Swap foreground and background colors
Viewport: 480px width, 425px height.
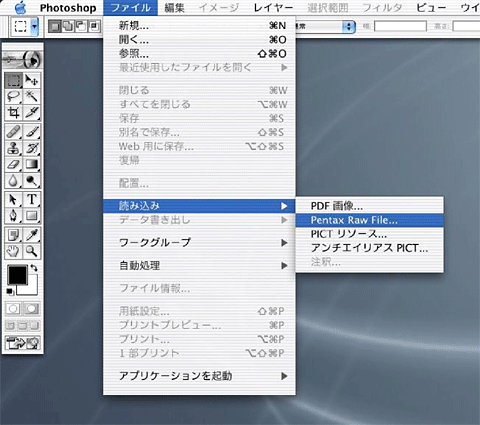34,268
